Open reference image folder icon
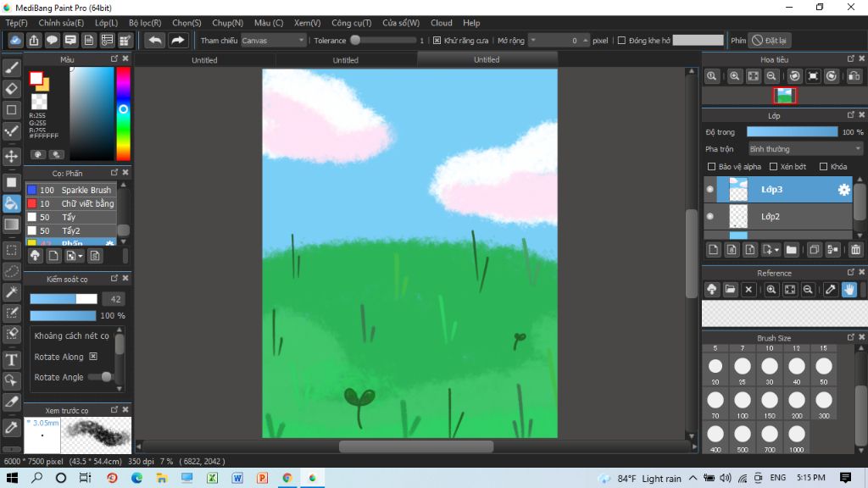868x488 pixels. point(730,290)
